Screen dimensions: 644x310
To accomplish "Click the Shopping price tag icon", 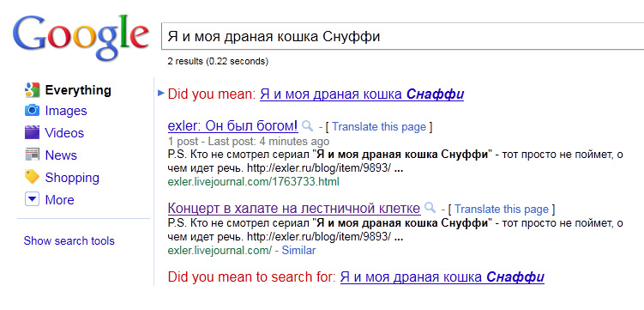I will click(x=32, y=177).
